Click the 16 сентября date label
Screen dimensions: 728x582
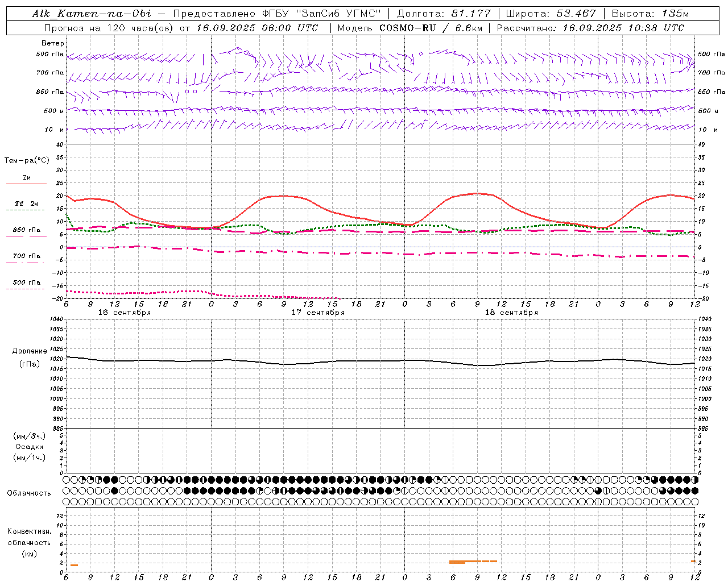[125, 313]
